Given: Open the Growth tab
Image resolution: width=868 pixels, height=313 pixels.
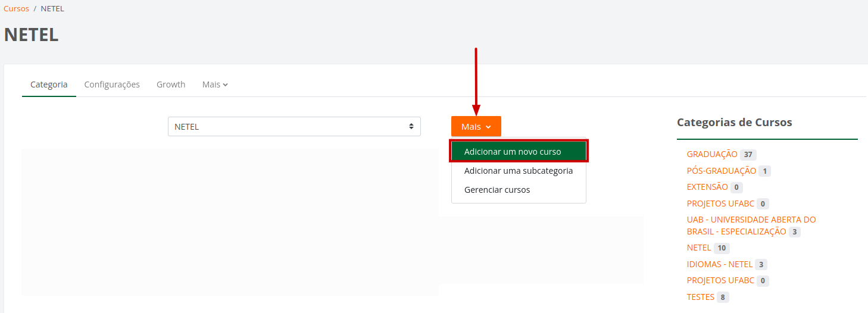Looking at the screenshot, I should tap(171, 84).
